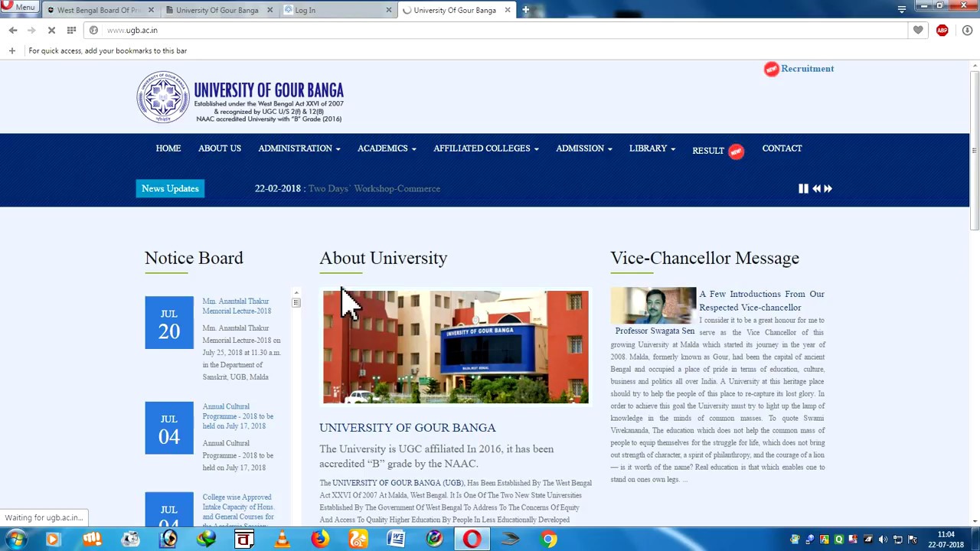Open Internet Download Manager taskbar icon

tap(207, 540)
